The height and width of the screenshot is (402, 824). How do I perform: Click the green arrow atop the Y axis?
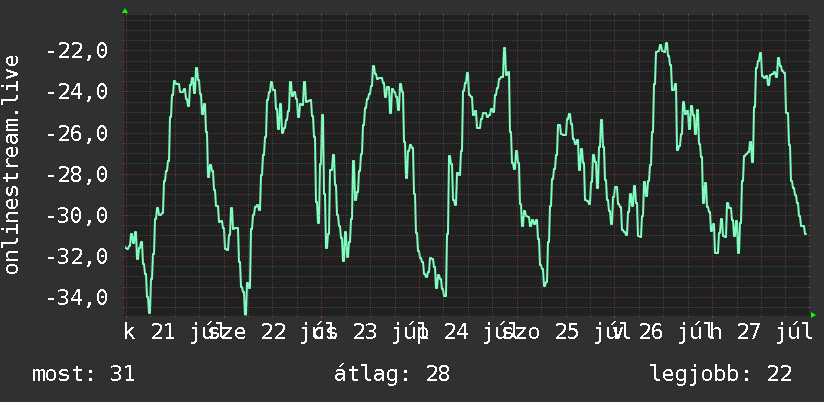(125, 11)
